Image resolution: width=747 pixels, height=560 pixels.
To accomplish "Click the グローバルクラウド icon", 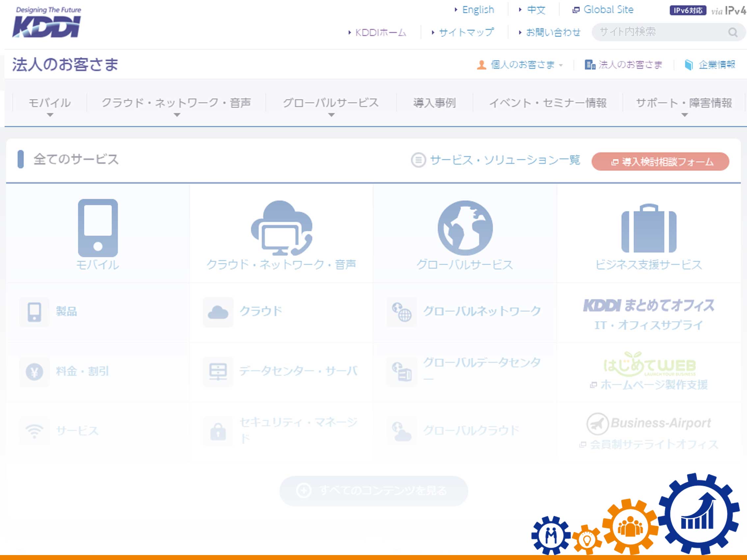I will [x=401, y=431].
